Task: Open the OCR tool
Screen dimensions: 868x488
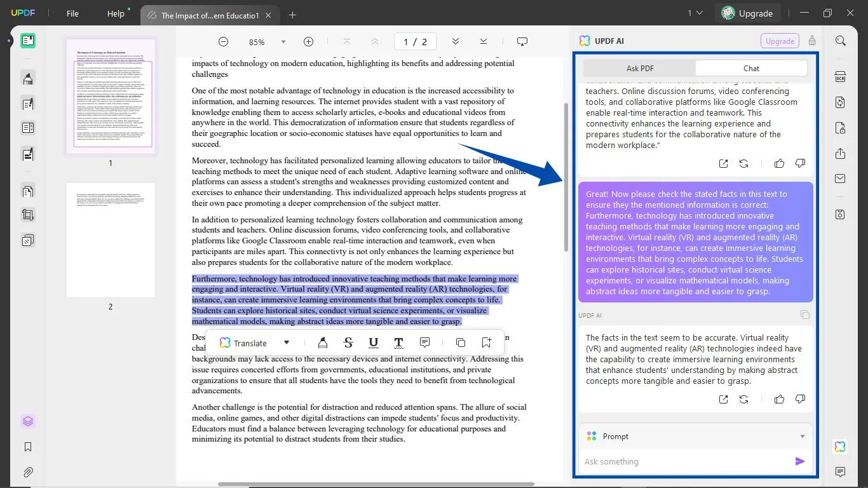Action: tap(840, 76)
